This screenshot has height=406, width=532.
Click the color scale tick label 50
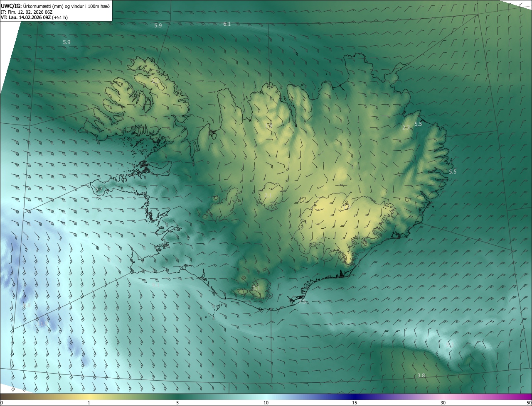529,403
